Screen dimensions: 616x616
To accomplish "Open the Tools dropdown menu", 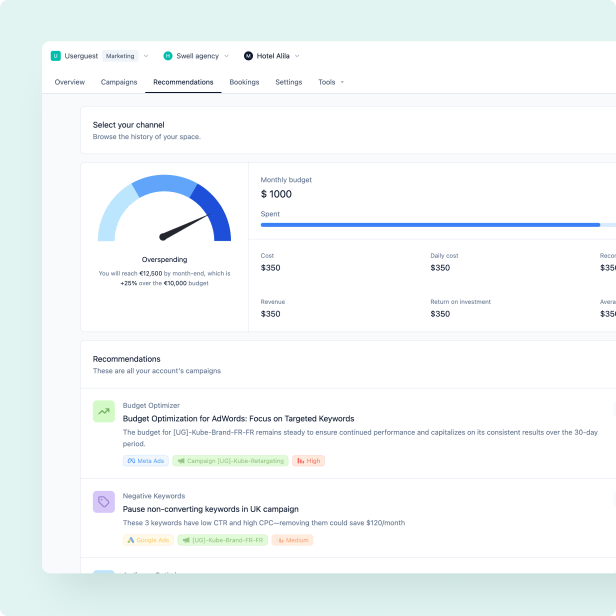I will [330, 82].
